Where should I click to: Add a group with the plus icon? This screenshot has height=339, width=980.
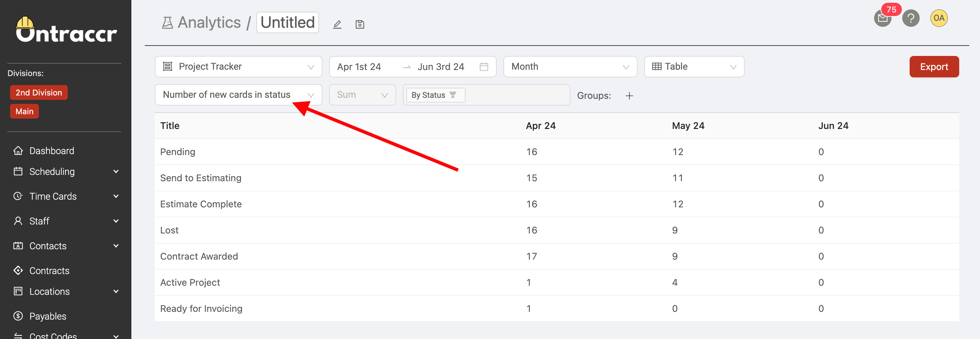tap(629, 96)
